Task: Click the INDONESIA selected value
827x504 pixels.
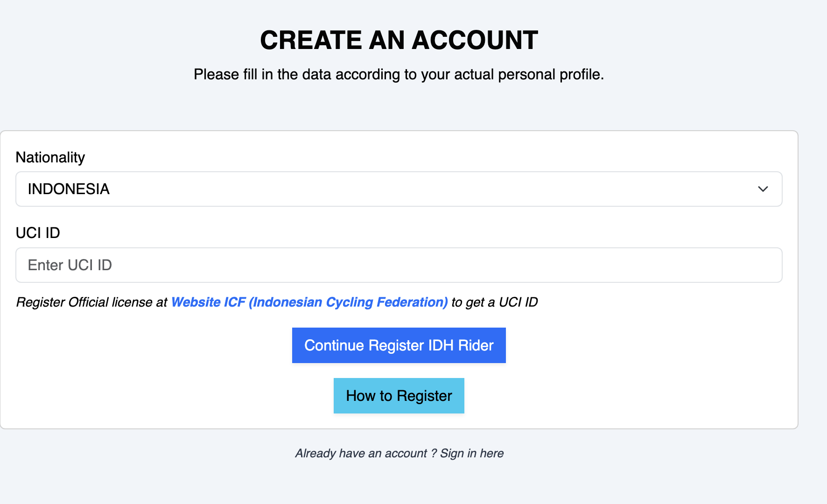Action: 69,189
